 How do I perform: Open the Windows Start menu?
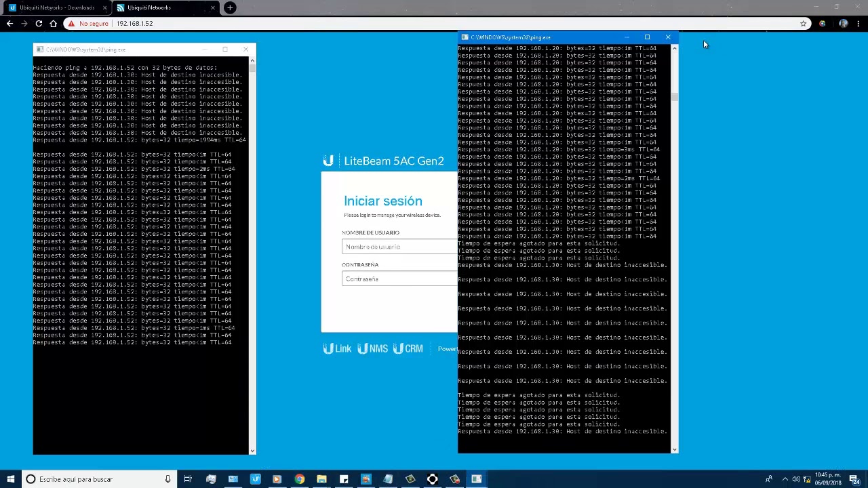[x=10, y=479]
